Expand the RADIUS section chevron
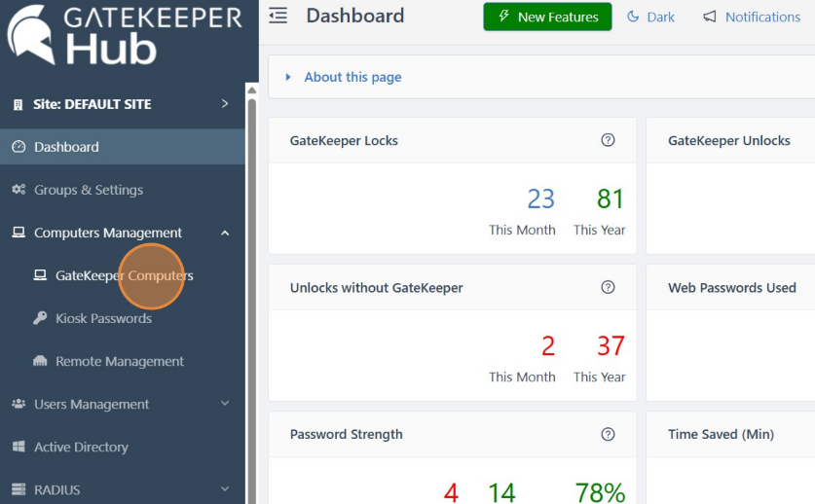Screen dimensions: 815x504 point(225,488)
